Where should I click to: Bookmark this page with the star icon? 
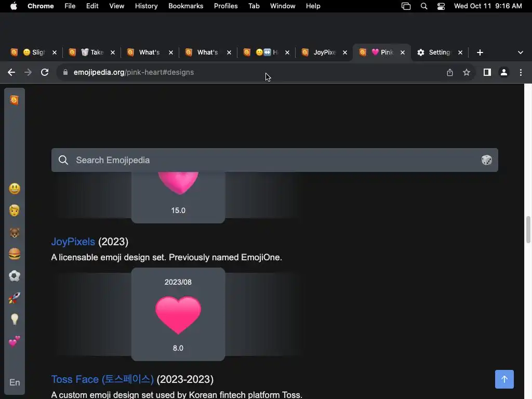click(x=467, y=72)
